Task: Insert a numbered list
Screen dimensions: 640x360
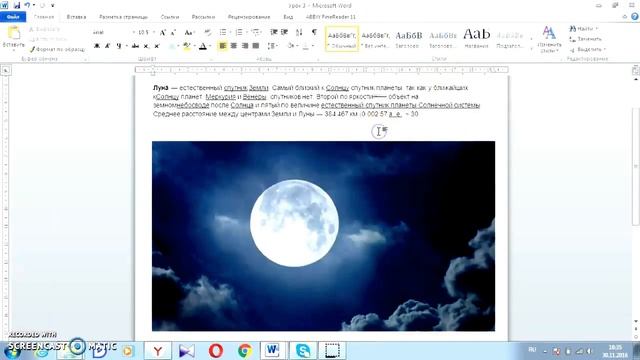Action: [239, 32]
